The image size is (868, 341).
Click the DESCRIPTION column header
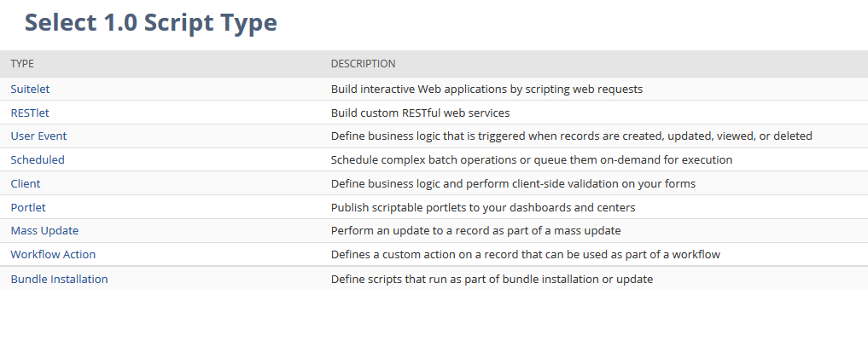(363, 64)
